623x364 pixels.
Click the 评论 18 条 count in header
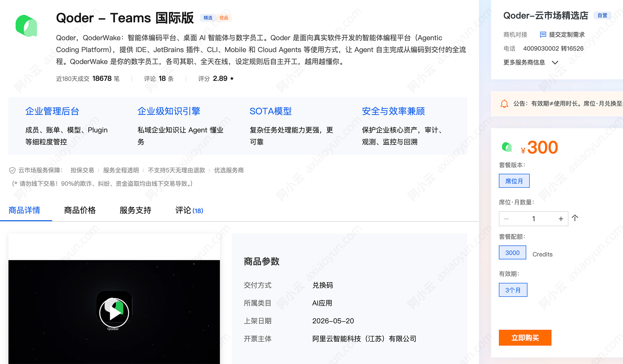click(159, 79)
